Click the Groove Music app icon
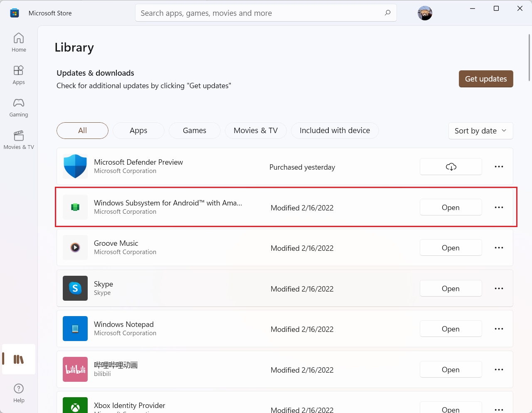The width and height of the screenshot is (532, 413). click(75, 247)
